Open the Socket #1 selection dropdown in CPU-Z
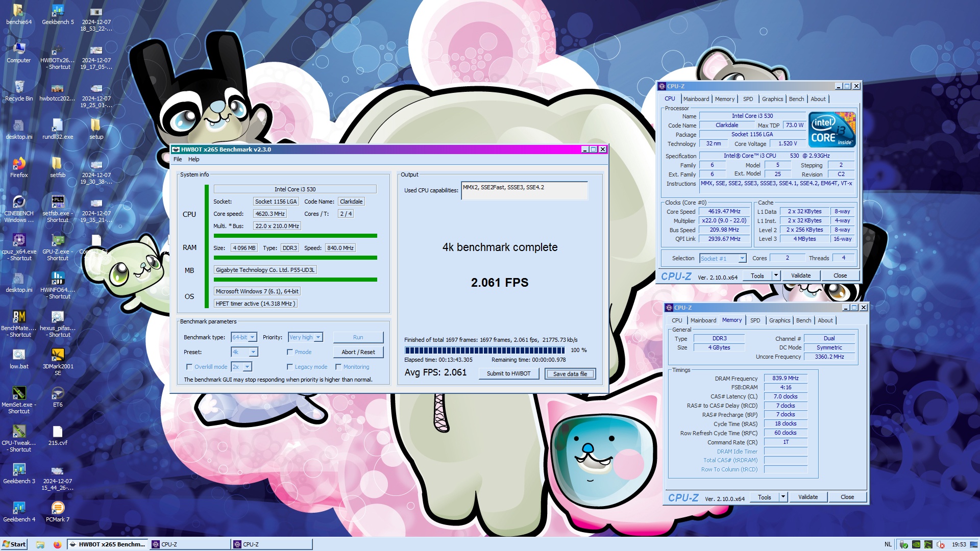980x551 pixels. tap(723, 258)
